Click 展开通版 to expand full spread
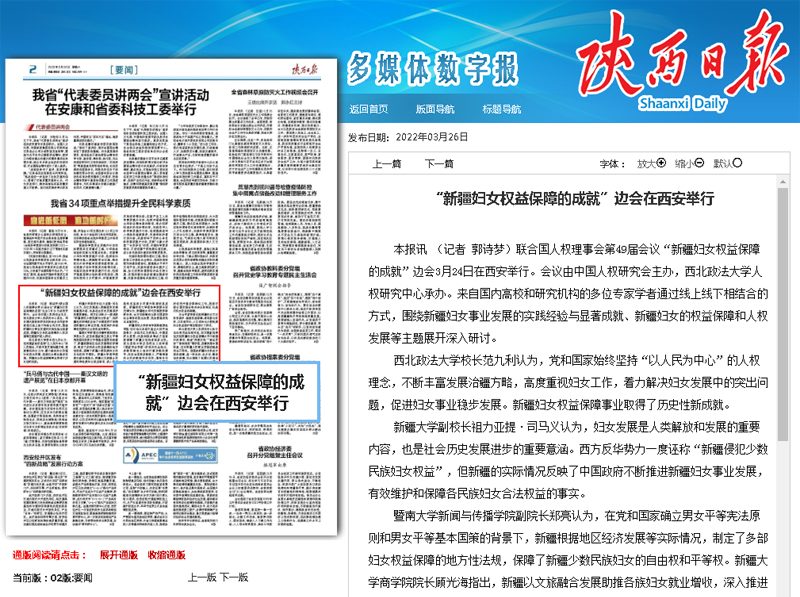The image size is (800, 597). [x=118, y=555]
